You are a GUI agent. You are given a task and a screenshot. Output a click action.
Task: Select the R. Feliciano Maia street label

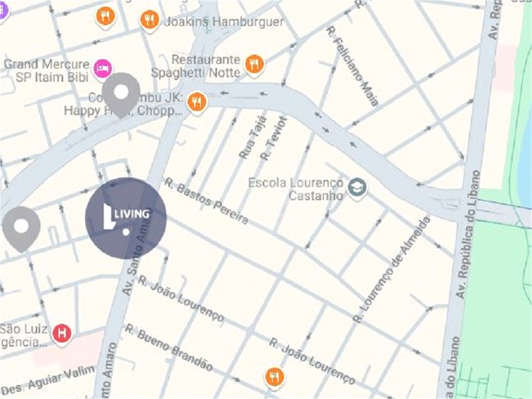[352, 66]
